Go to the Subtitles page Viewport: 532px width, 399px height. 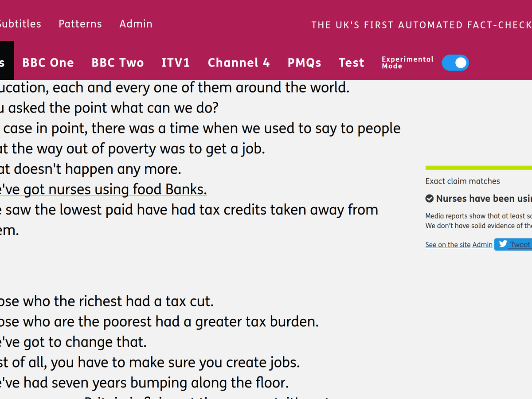pyautogui.click(x=20, y=24)
